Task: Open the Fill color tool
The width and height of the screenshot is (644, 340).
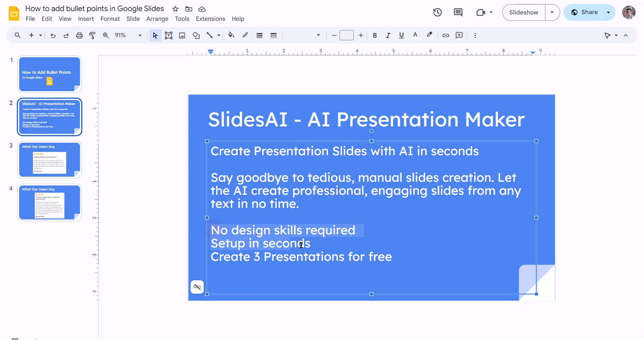Action: 231,35
